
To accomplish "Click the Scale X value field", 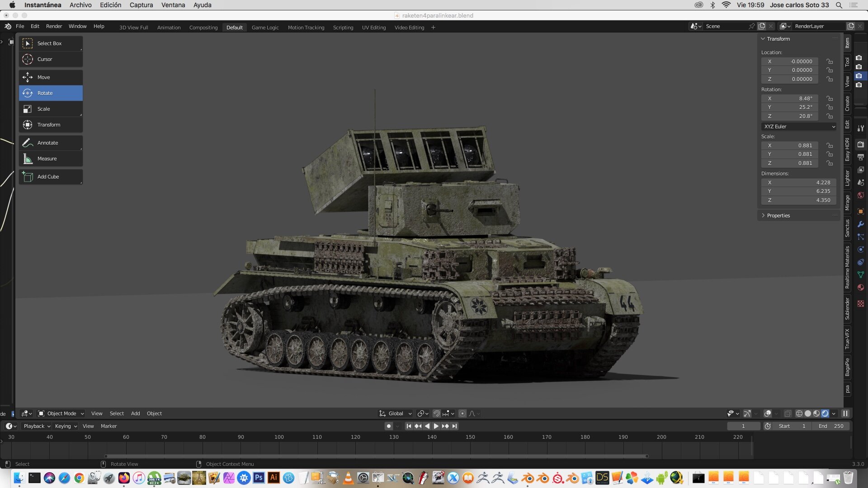I will (789, 145).
